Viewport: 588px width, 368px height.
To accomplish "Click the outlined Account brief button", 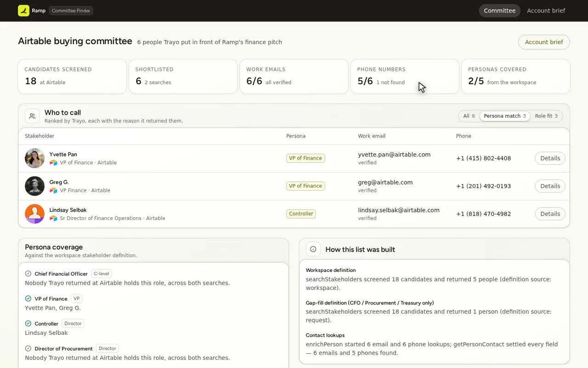I will 544,42.
